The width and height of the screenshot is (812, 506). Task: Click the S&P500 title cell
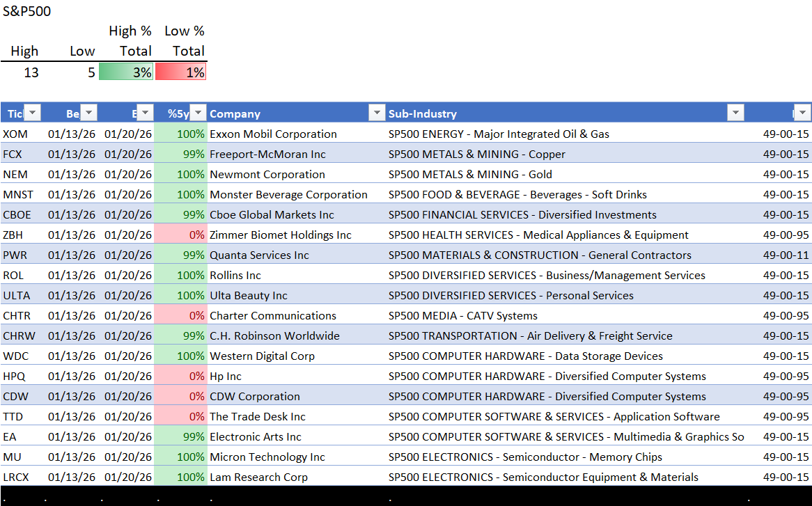[x=26, y=11]
